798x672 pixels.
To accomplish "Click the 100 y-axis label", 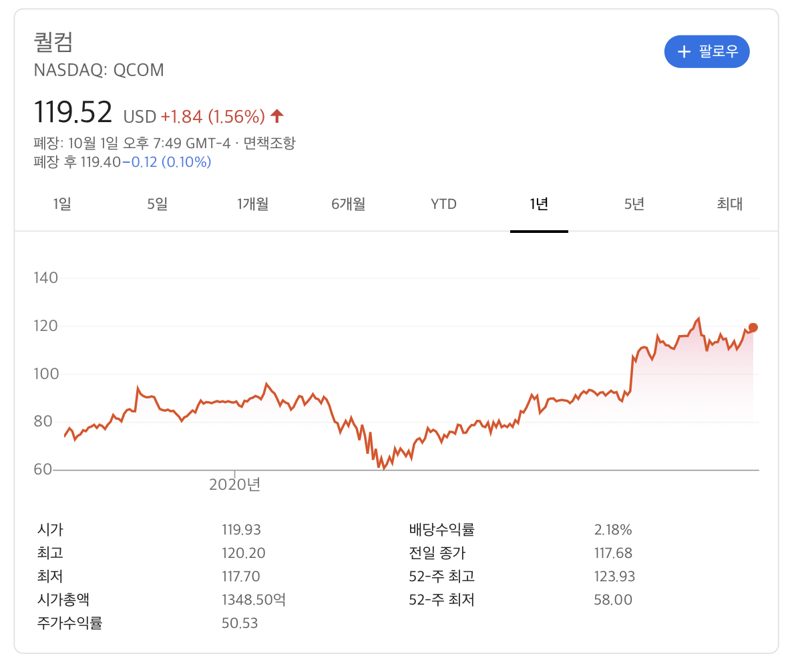I will [x=46, y=374].
